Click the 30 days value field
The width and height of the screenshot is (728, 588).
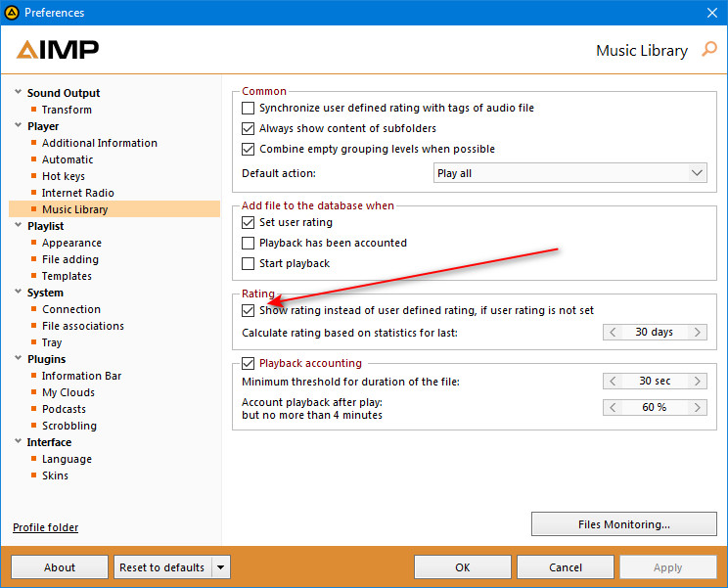pyautogui.click(x=655, y=333)
